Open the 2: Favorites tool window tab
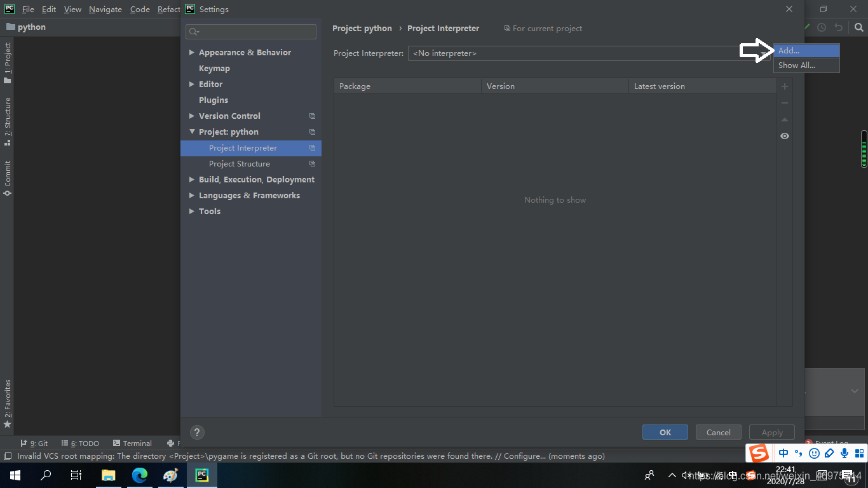868x488 pixels. click(x=8, y=403)
